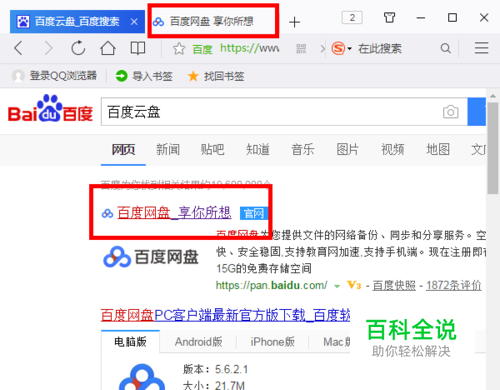Select the Android版 download tab
The height and width of the screenshot is (390, 500).
click(199, 342)
